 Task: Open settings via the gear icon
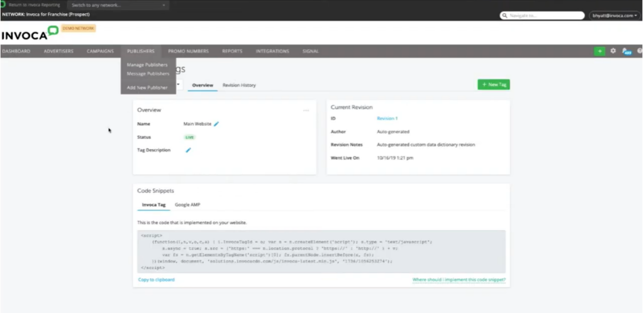(x=613, y=51)
